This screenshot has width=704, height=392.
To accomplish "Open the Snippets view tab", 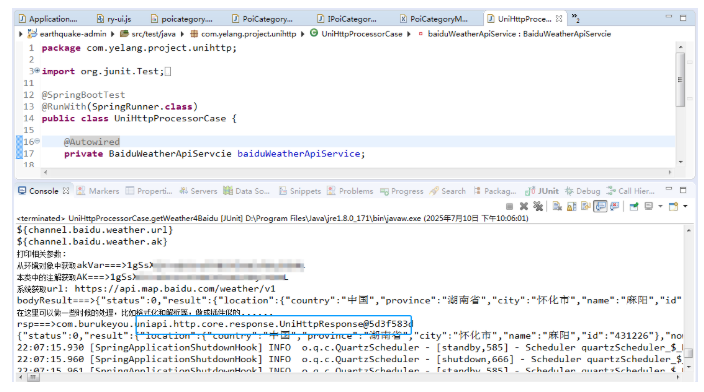I will click(x=299, y=191).
